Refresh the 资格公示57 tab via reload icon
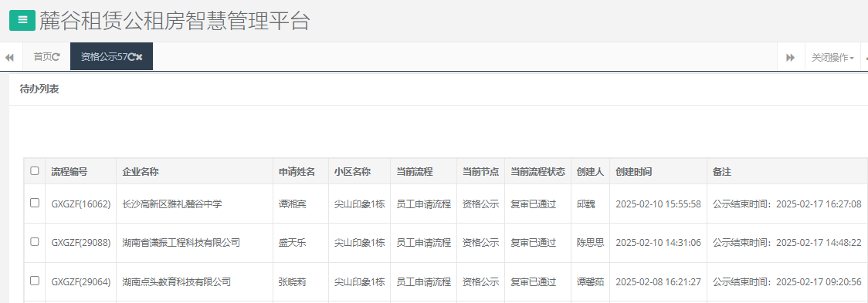The width and height of the screenshot is (868, 303). [132, 56]
